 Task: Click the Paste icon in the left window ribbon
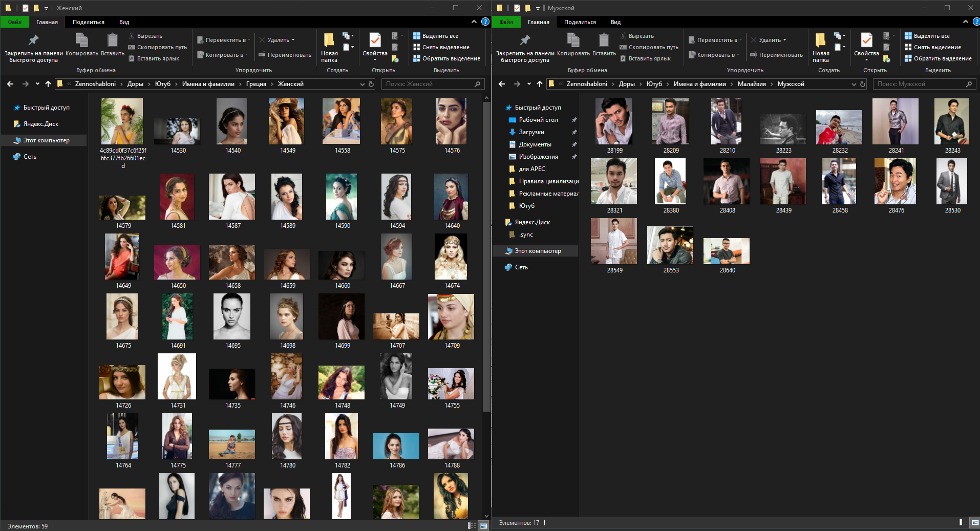click(112, 41)
